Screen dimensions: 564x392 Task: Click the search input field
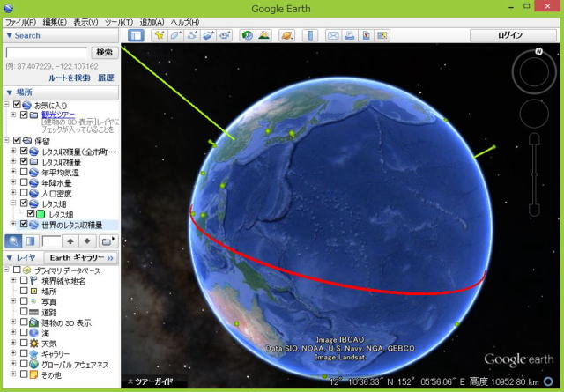pyautogui.click(x=46, y=53)
